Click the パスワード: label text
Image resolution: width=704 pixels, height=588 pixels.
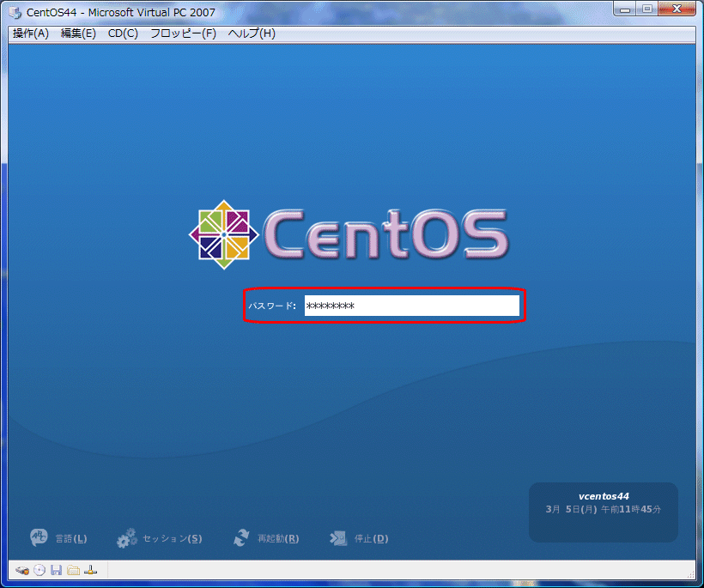click(x=272, y=306)
